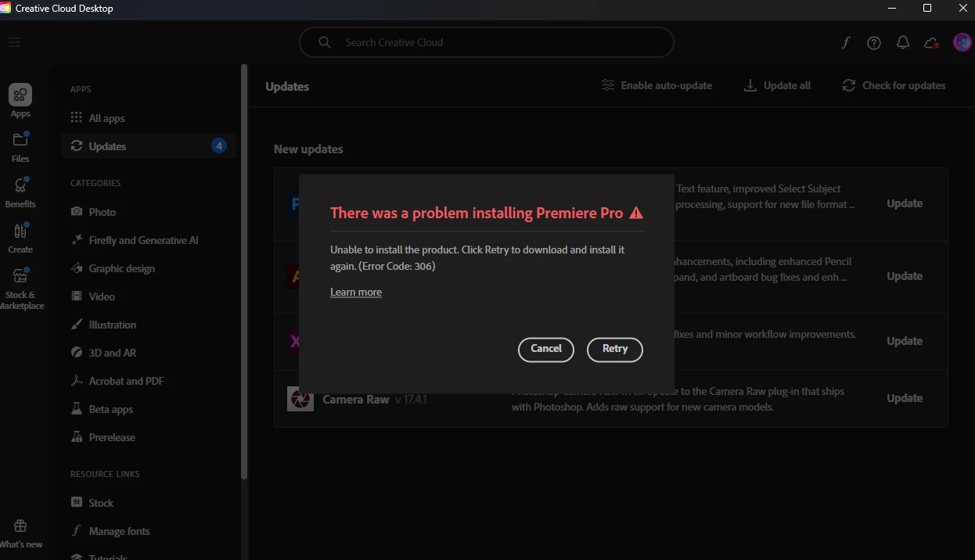Click the Photo camera icon
Screen dimensions: 975x560
click(77, 212)
